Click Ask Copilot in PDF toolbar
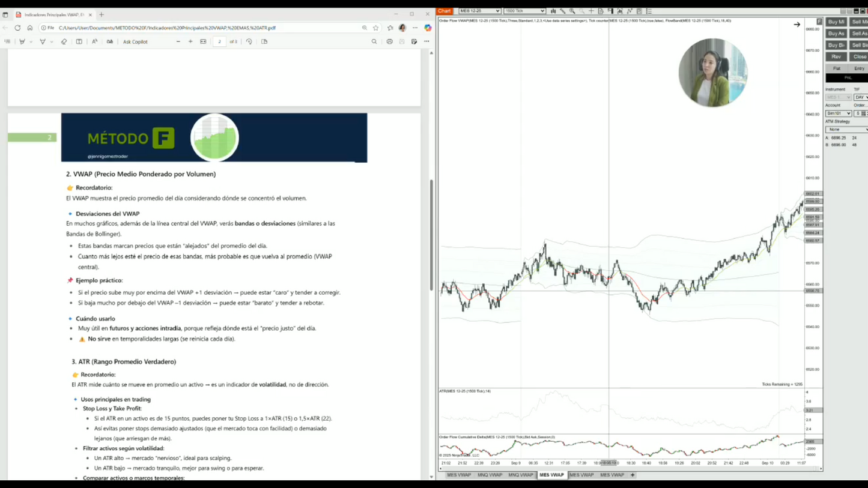This screenshot has height=488, width=868. tap(135, 41)
